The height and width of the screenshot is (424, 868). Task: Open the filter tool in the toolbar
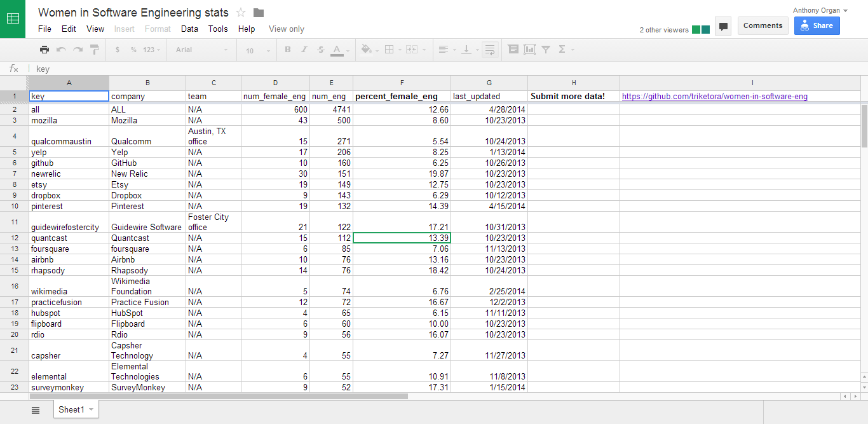545,50
